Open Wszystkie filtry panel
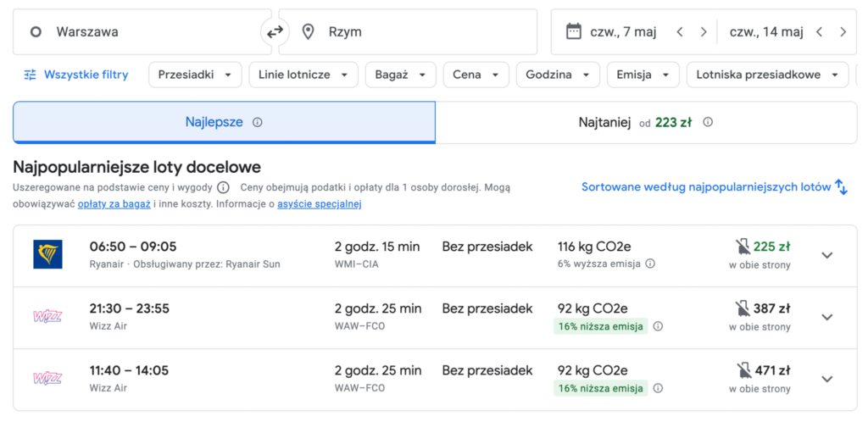Screen dimensions: 868x422 pos(76,75)
